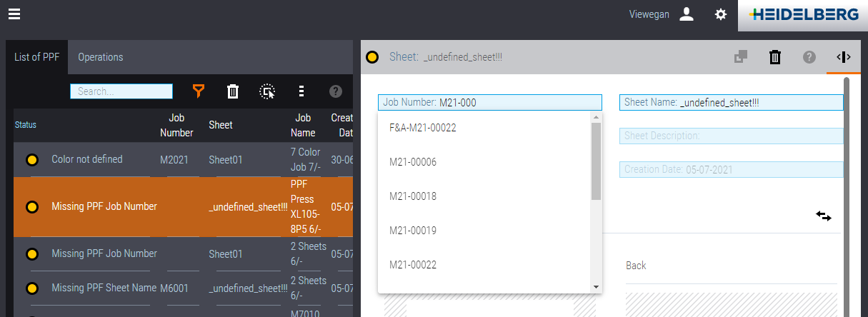
Task: Toggle the panel split view arrows icon
Action: pyautogui.click(x=843, y=57)
